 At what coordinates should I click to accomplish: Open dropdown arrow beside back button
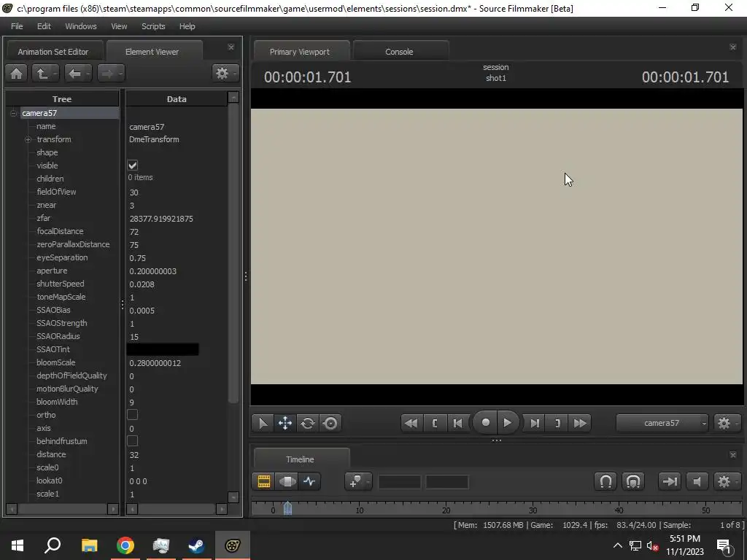point(88,74)
